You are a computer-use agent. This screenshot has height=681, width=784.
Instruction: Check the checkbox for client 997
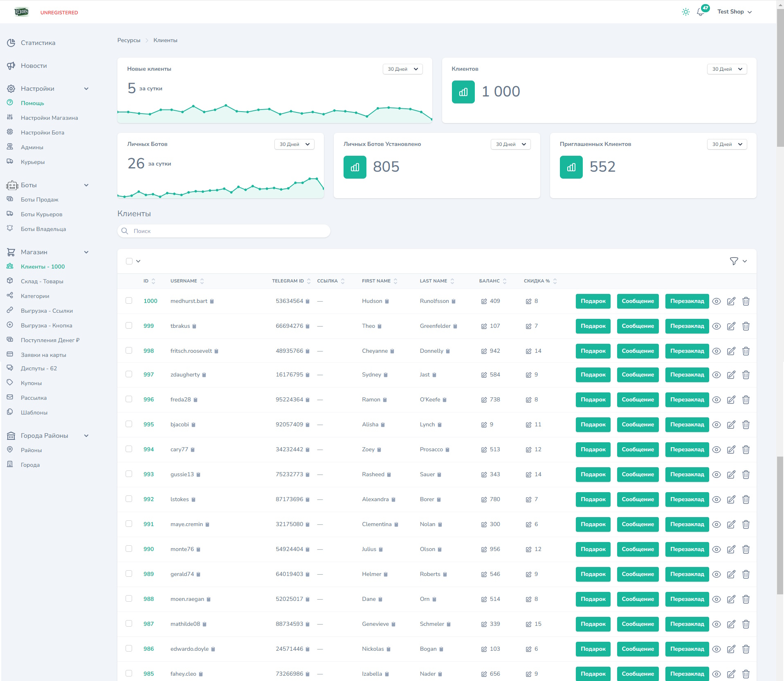[129, 374]
